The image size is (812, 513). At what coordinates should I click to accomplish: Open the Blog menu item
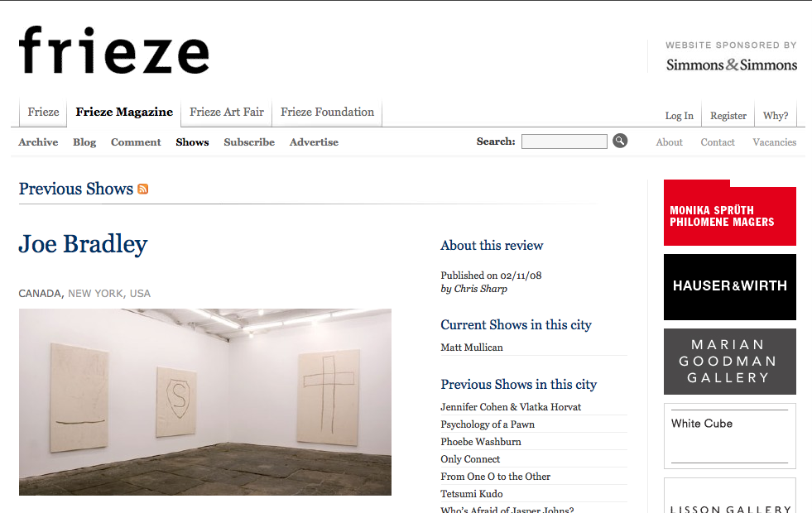click(84, 141)
